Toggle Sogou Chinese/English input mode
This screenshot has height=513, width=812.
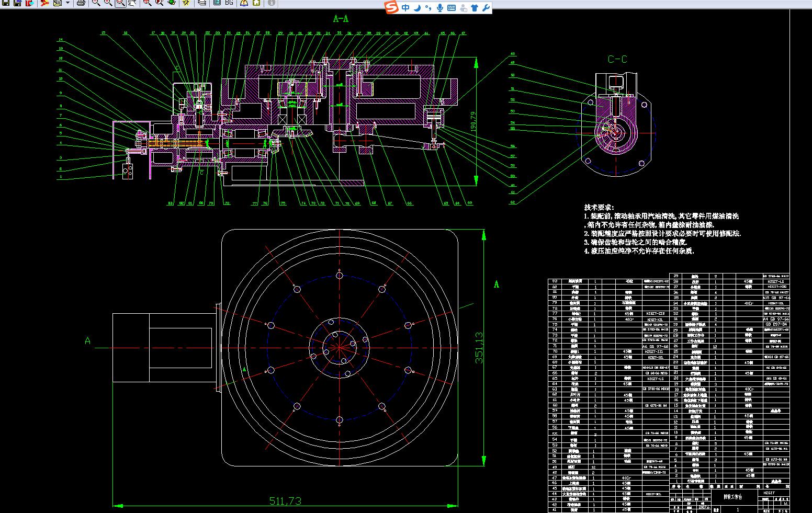(x=407, y=7)
